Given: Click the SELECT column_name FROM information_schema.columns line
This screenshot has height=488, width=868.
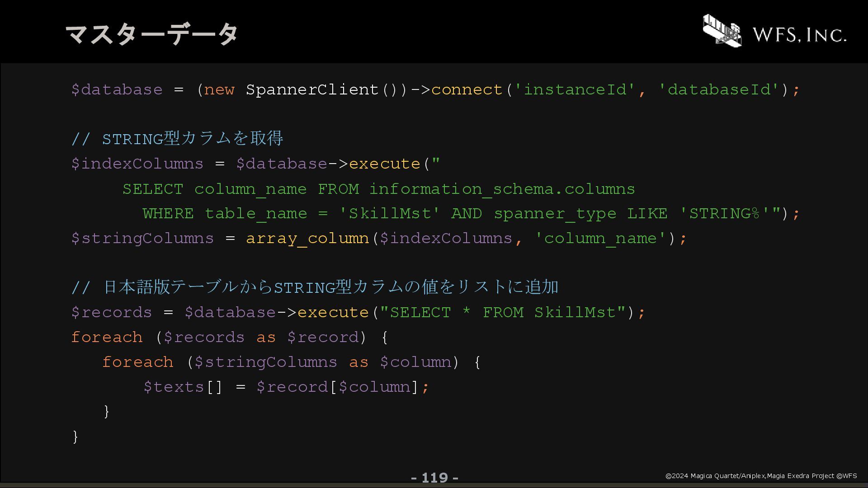Looking at the screenshot, I should (379, 189).
